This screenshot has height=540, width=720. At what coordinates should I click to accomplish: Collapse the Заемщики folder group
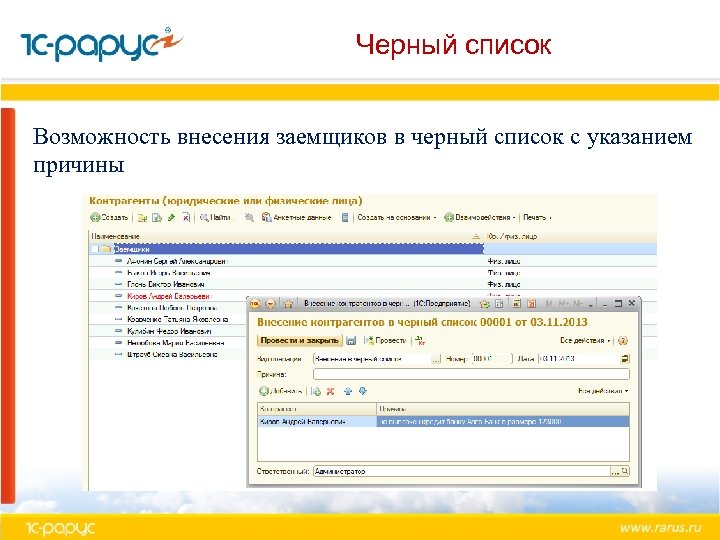pos(95,249)
